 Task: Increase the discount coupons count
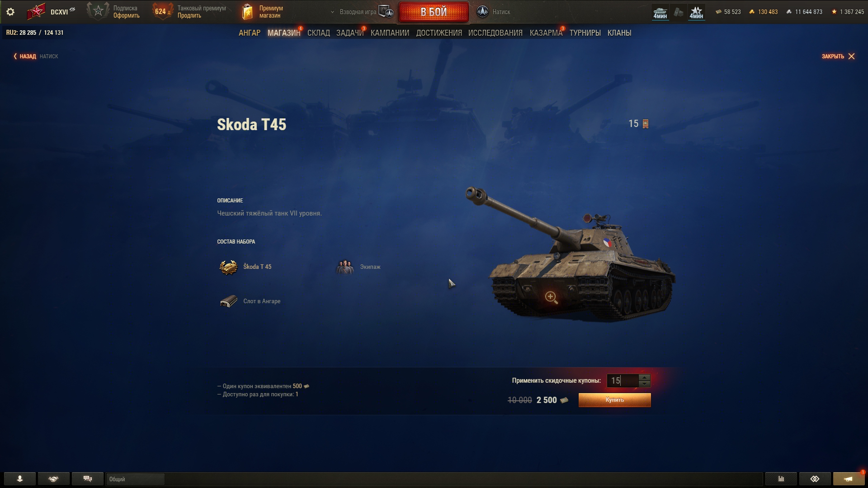pos(644,377)
